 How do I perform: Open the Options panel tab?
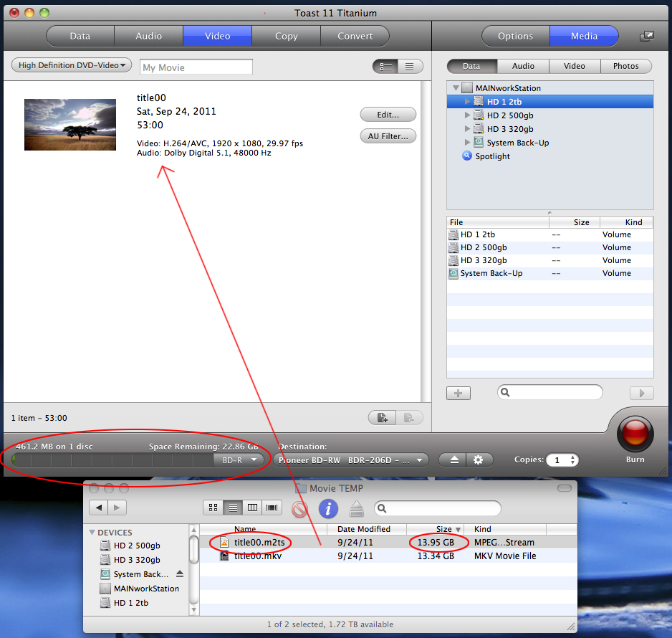click(x=516, y=36)
